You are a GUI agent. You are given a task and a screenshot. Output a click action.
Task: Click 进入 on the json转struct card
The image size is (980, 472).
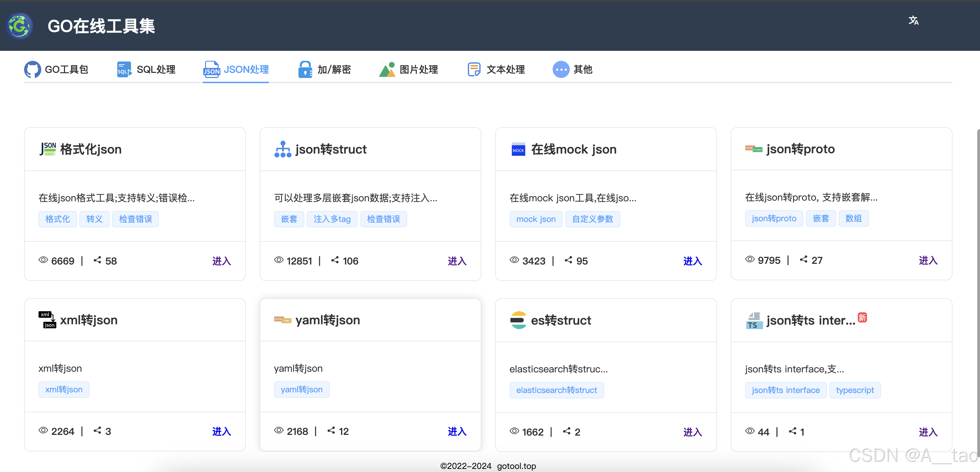[457, 261]
